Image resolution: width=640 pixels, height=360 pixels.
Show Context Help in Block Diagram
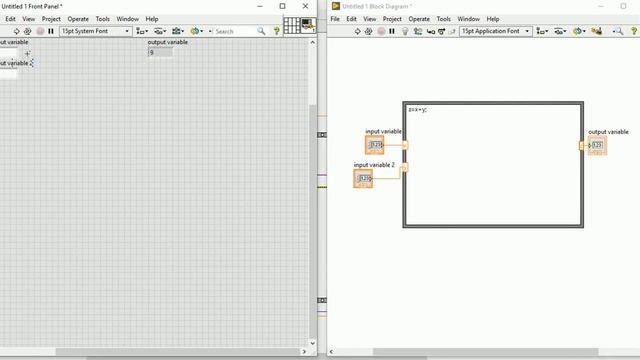634,31
